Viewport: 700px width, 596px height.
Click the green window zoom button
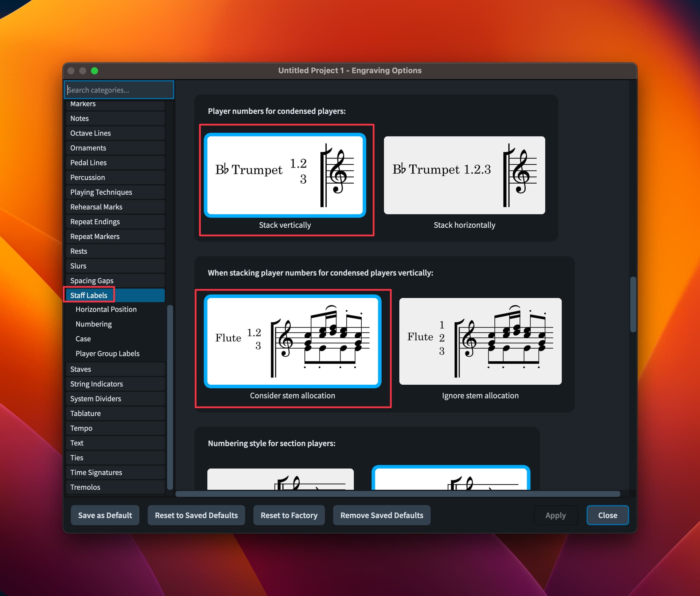pos(94,71)
